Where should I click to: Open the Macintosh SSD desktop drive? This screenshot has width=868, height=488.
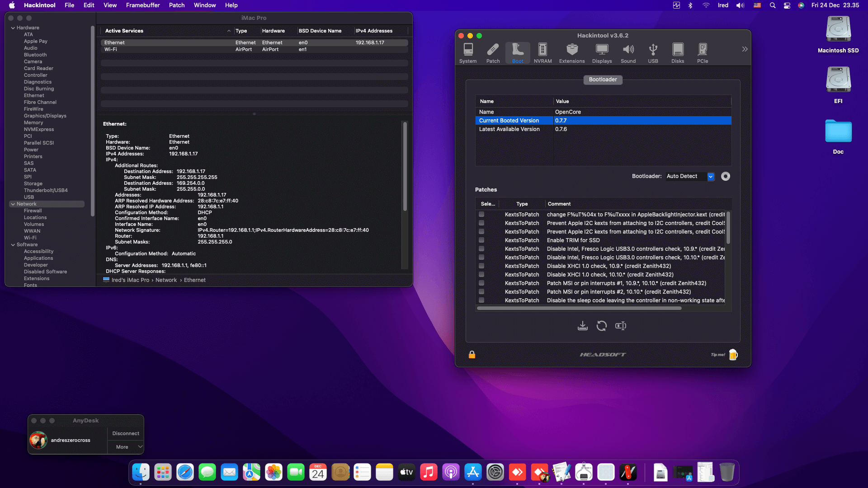tap(838, 35)
